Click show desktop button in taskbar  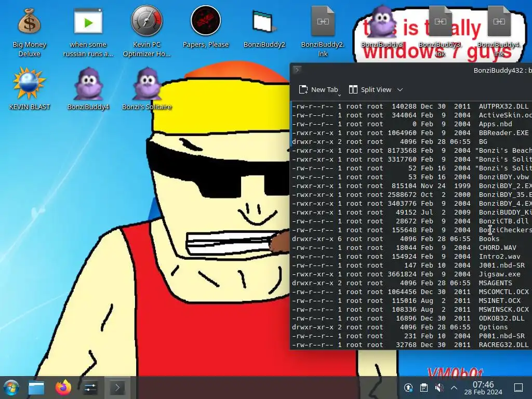518,388
